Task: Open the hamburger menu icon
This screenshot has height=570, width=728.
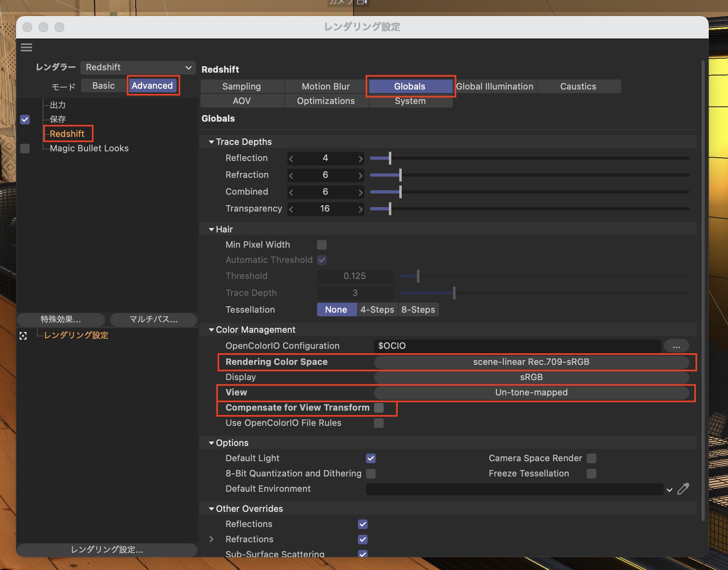Action: pos(26,47)
